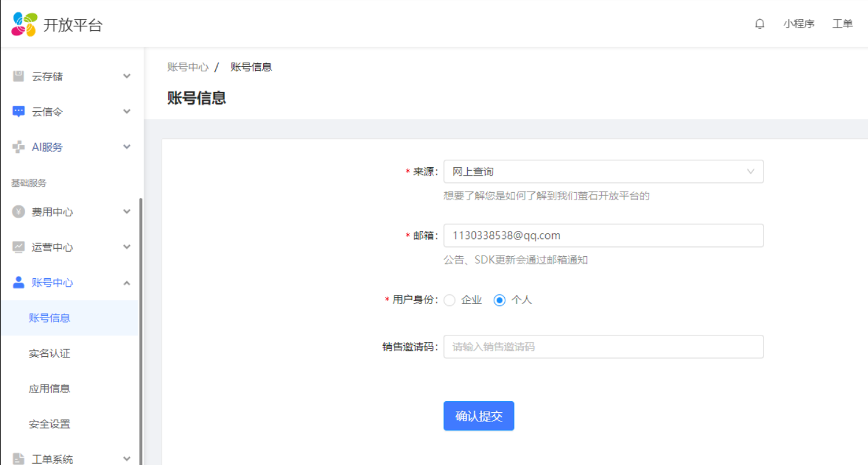Screen dimensions: 868x465
Task: Click the 基础服务 section heading
Action: click(28, 183)
